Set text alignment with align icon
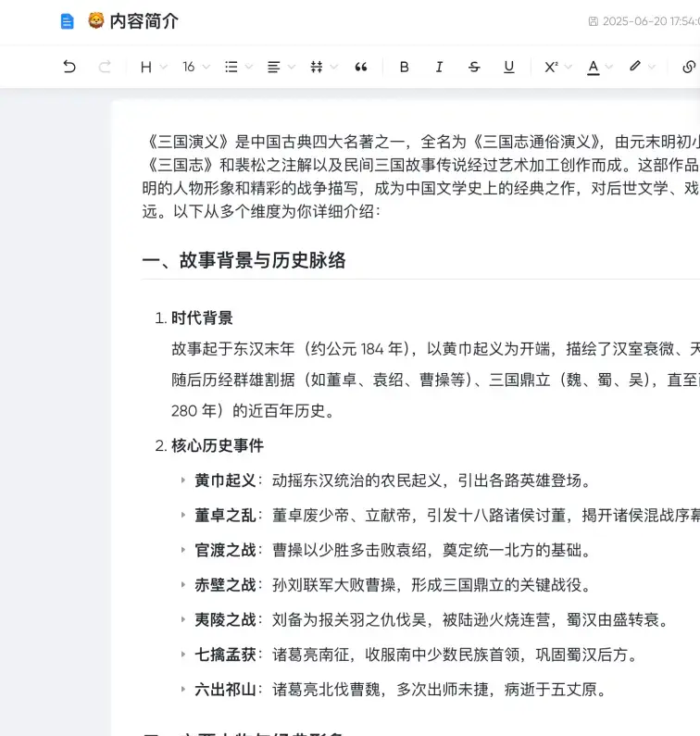 274,68
